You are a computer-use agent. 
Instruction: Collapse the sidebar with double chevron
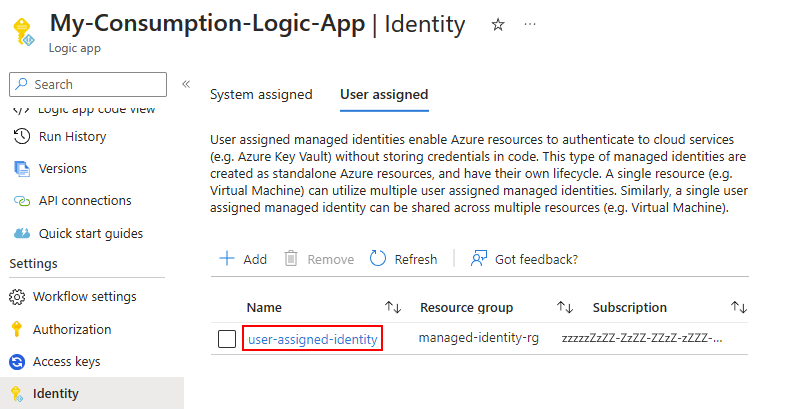185,84
